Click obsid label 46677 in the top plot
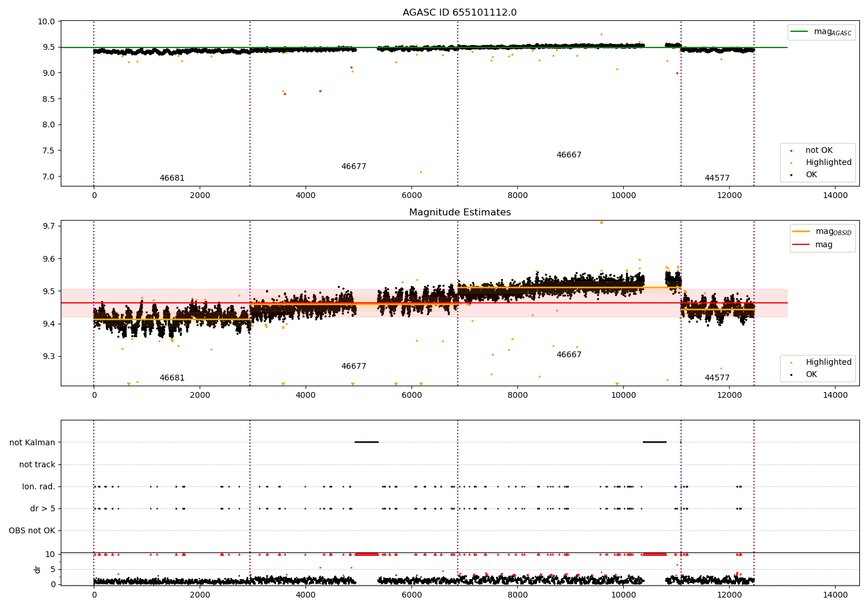Image resolution: width=868 pixels, height=608 pixels. tap(354, 166)
